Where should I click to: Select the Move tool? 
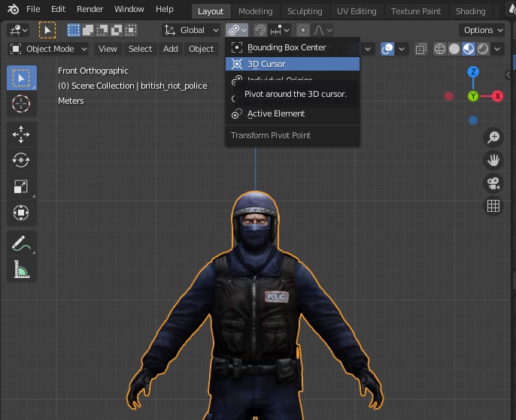[21, 134]
